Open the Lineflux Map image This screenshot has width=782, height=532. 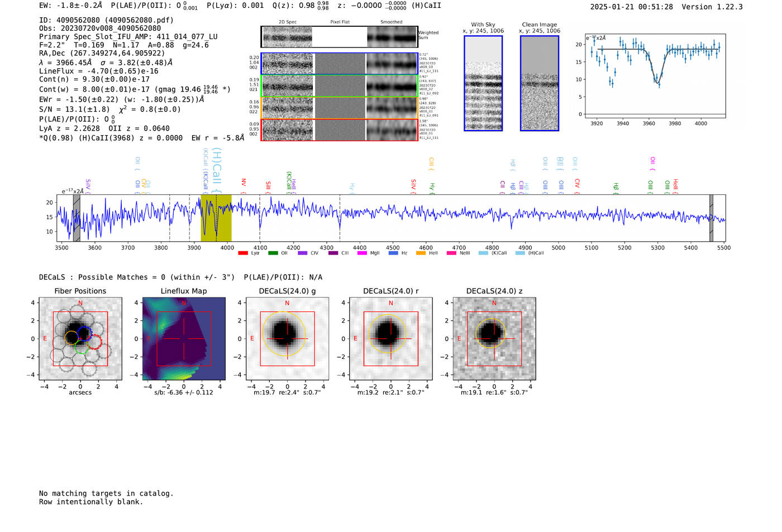(184, 338)
